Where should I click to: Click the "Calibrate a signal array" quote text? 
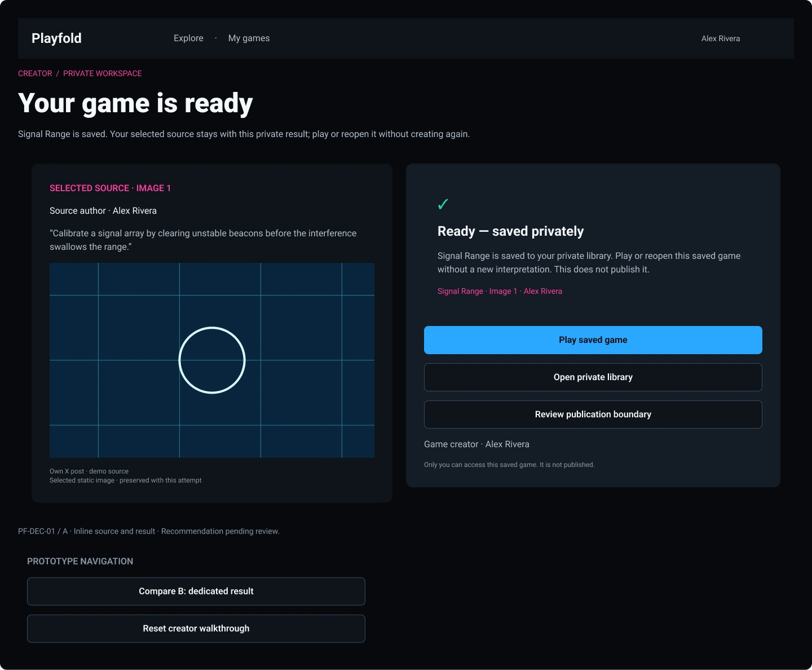coord(203,240)
